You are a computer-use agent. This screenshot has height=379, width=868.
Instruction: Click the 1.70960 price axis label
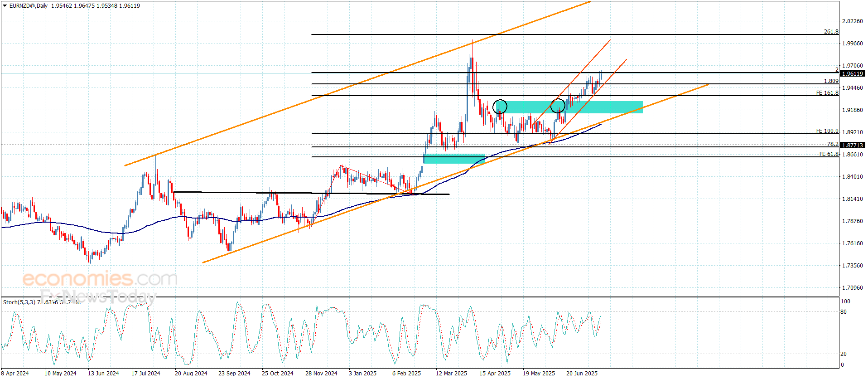coord(852,288)
